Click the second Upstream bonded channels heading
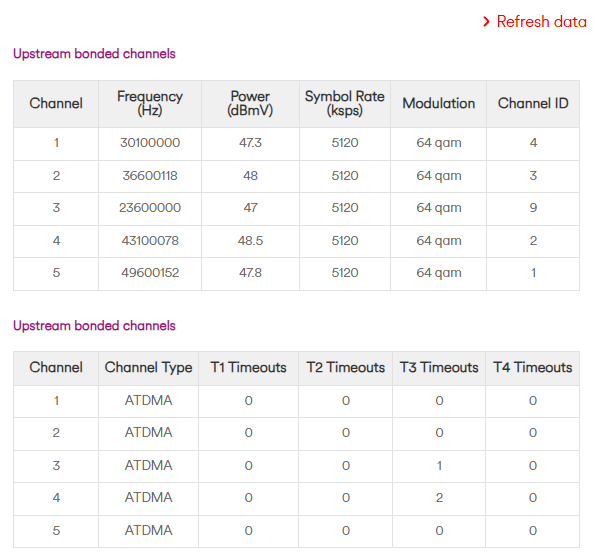Viewport: 596px width, 560px height. pyautogui.click(x=94, y=326)
